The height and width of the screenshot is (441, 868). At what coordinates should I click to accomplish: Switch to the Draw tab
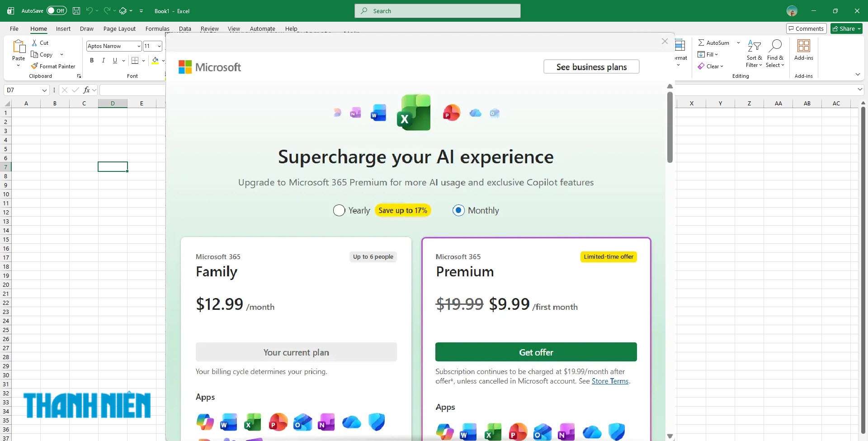(x=87, y=28)
